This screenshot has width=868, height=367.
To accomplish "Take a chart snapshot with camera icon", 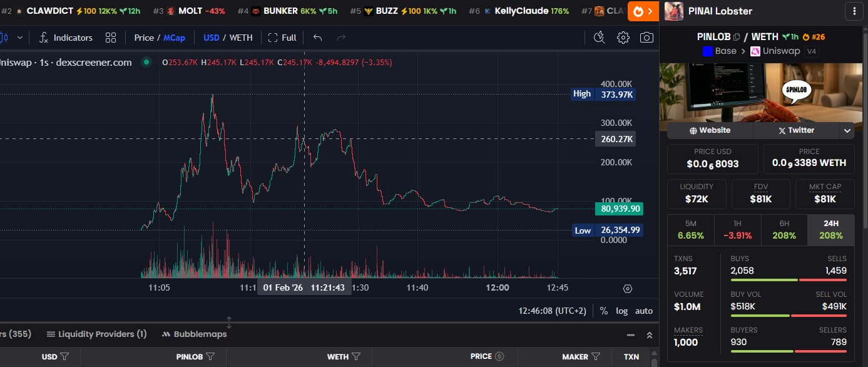I will tap(646, 38).
